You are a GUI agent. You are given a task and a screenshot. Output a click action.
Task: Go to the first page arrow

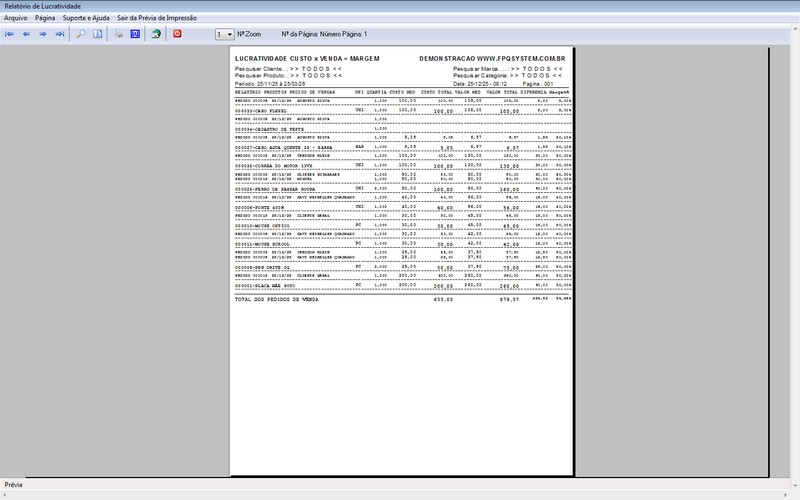pyautogui.click(x=10, y=34)
